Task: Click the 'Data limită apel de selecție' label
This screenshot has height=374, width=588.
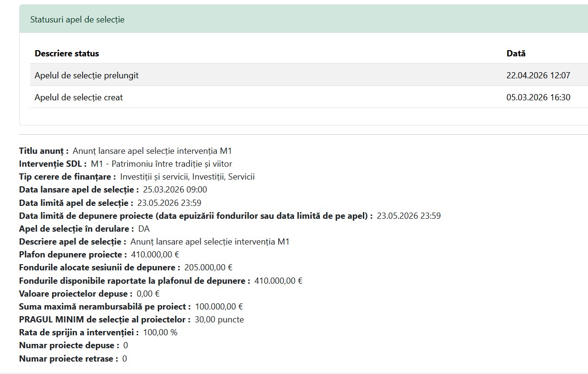Action: (x=76, y=203)
